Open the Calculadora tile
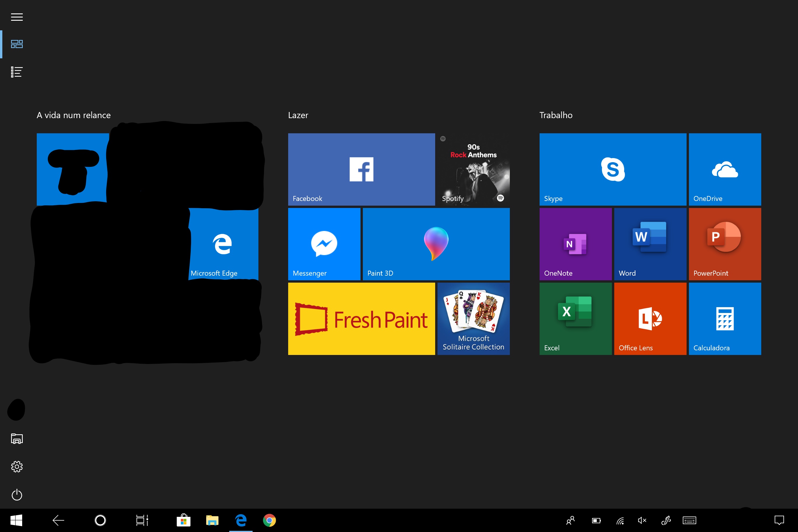798x532 pixels. [x=725, y=318]
